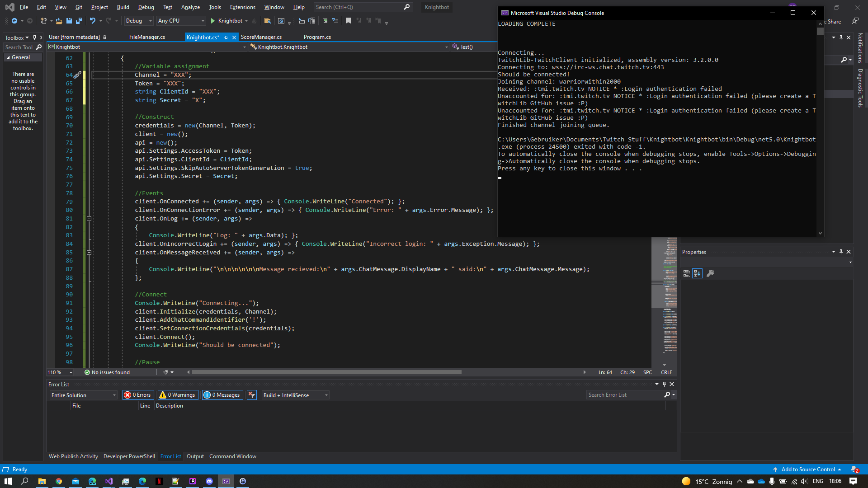Screen dimensions: 868x488
Task: Switch Properties panel to Categorized view
Action: [x=687, y=273]
